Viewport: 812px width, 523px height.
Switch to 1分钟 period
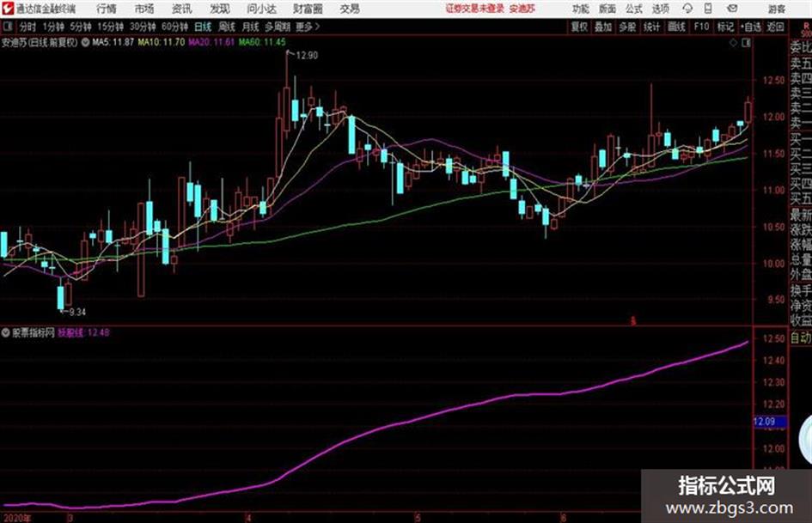pos(52,27)
